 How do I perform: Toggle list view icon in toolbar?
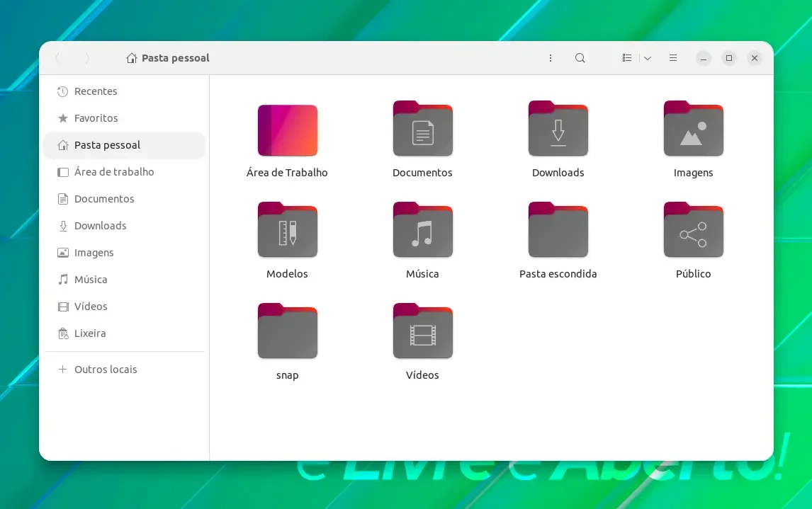point(627,58)
